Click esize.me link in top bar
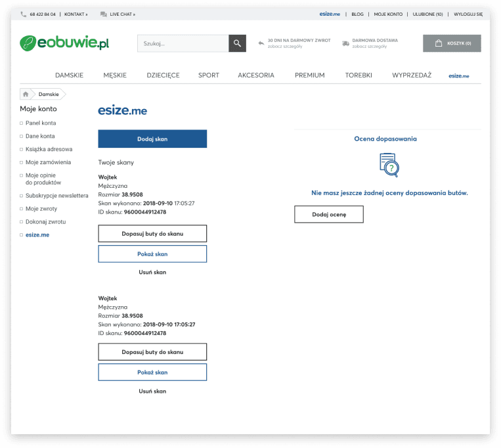501x448 pixels. pos(330,14)
